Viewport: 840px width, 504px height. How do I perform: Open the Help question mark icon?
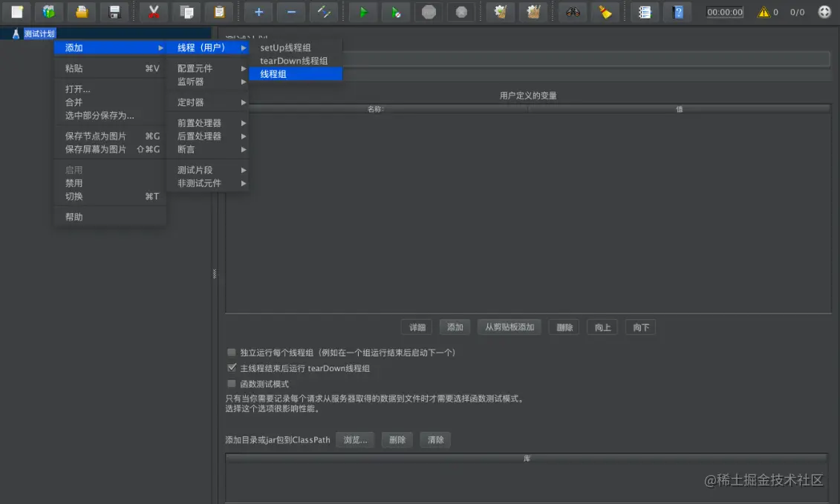pyautogui.click(x=677, y=12)
